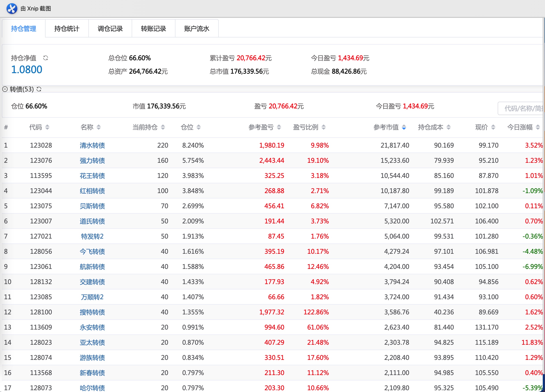This screenshot has height=392, width=545.
Task: Toggle the 现价 sort arrows
Action: 493,127
